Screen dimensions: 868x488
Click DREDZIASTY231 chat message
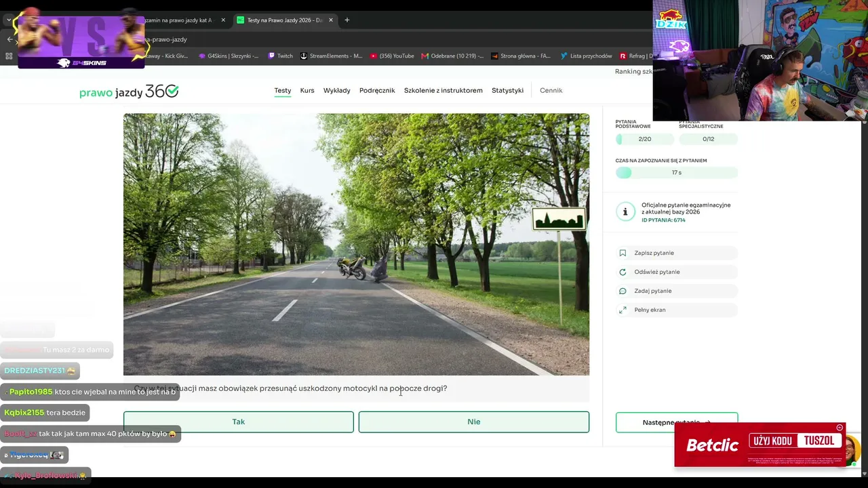[x=40, y=371]
